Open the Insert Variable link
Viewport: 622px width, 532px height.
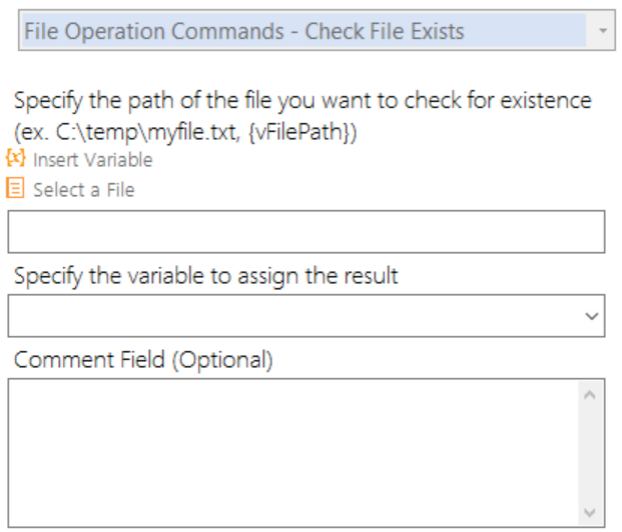pos(93,160)
